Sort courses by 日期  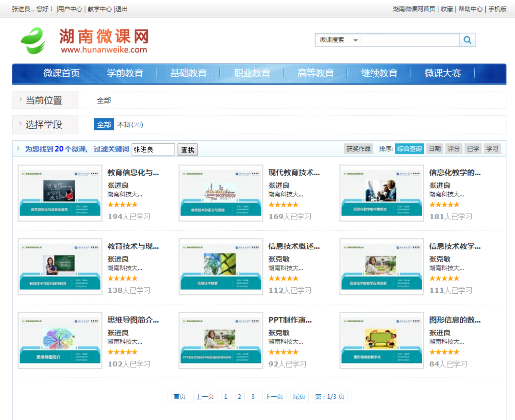pyautogui.click(x=435, y=149)
